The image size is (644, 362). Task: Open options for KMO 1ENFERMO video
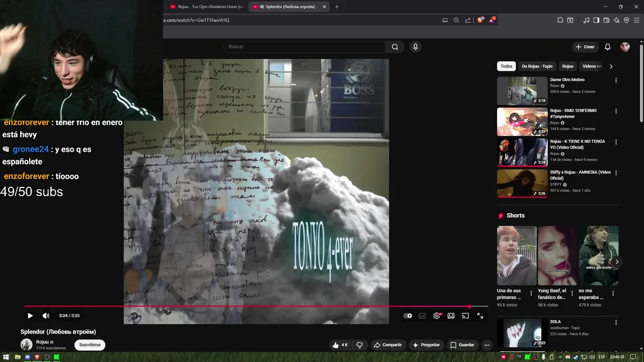(x=616, y=111)
